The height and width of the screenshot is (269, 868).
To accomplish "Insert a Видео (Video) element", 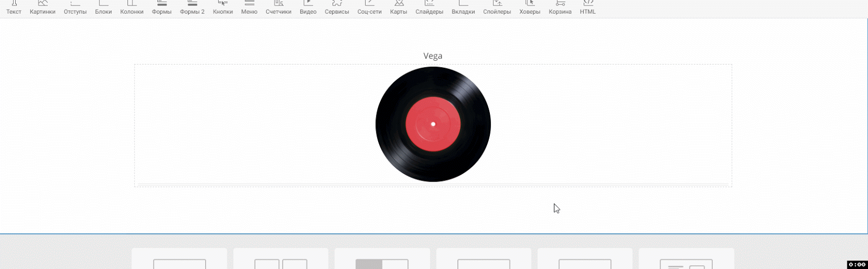I will (308, 8).
